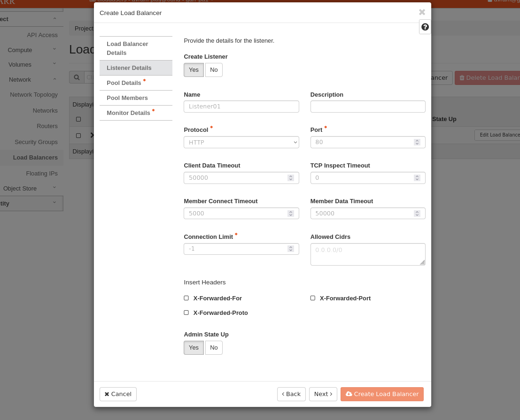Enable X-Forwarded-Port header checkbox
Screen dimensions: 520x420
pos(313,298)
